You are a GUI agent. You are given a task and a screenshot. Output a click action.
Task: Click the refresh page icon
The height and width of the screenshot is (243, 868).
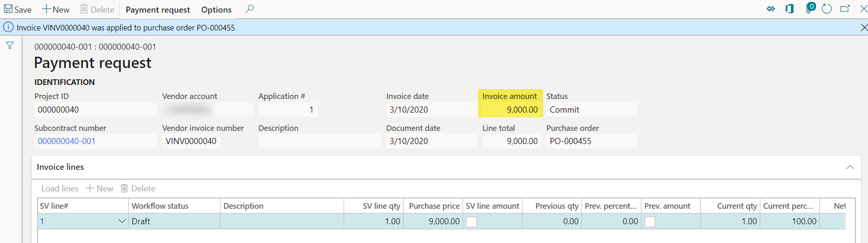827,9
